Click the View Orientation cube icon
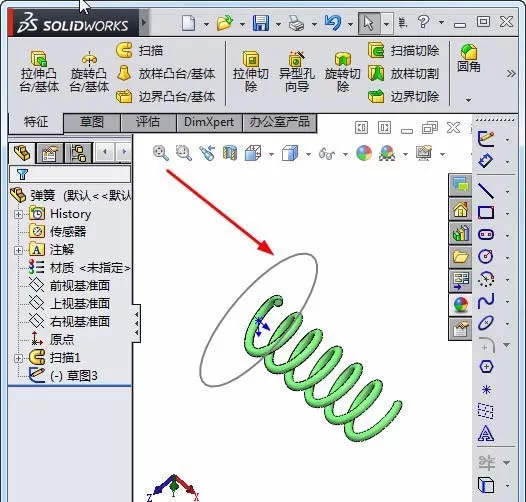 point(253,153)
